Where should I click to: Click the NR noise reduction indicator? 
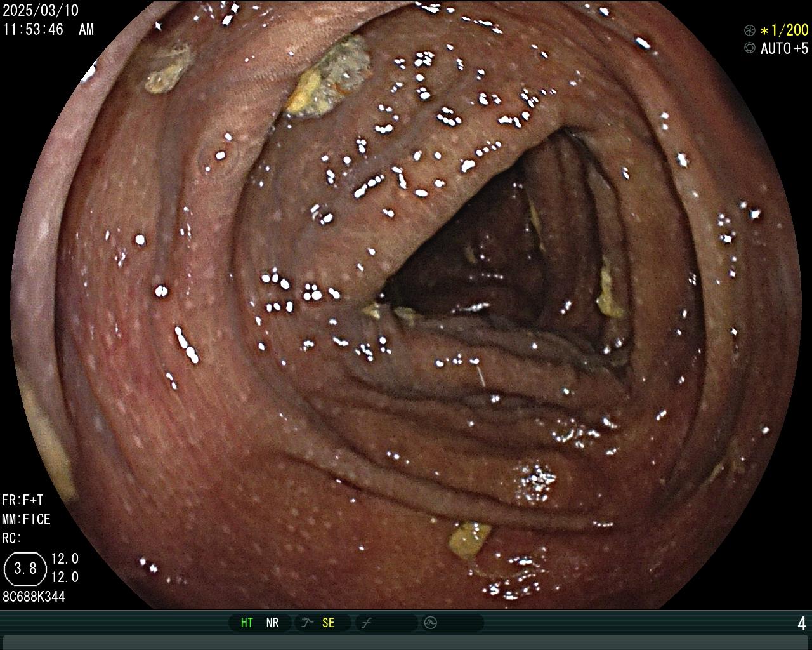tap(272, 623)
